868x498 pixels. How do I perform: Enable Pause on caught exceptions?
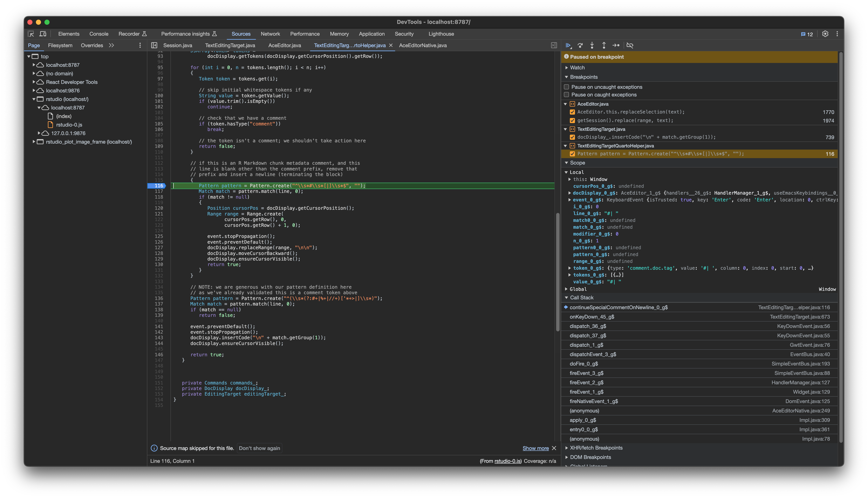567,95
